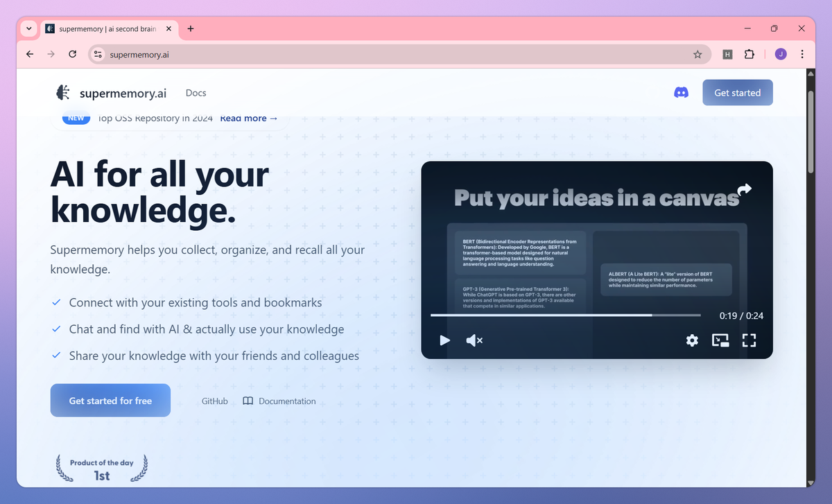Click scrollbar down arrow
This screenshot has height=504, width=832.
pyautogui.click(x=811, y=483)
